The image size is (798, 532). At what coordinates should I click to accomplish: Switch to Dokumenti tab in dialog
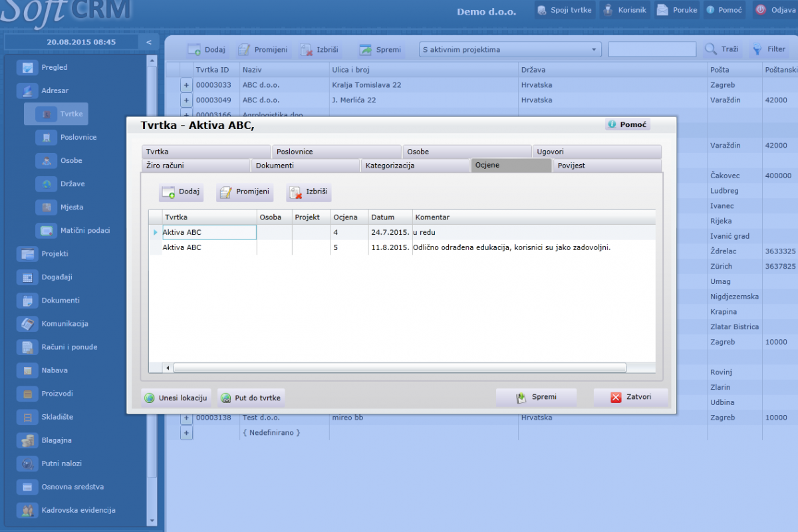(306, 166)
